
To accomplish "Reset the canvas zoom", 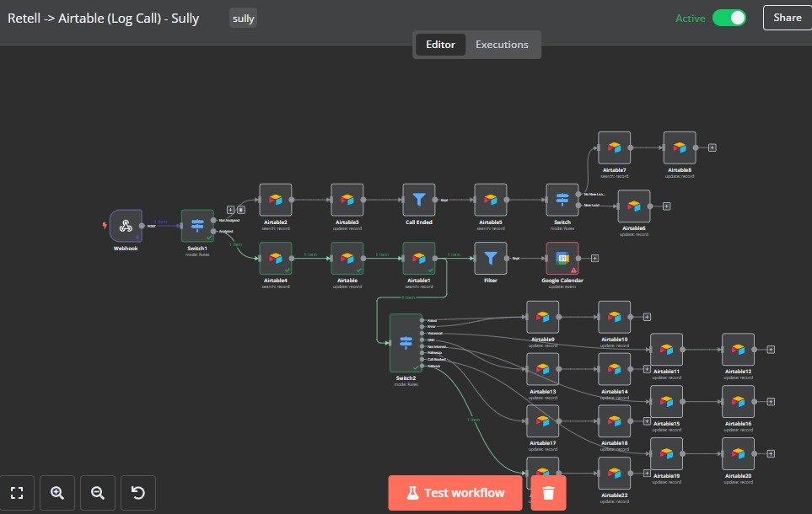I will [138, 493].
